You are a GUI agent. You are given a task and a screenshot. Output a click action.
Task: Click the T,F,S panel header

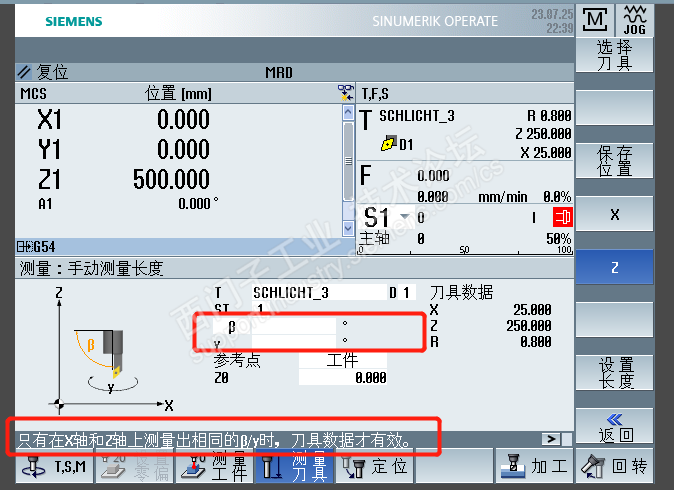[x=465, y=93]
